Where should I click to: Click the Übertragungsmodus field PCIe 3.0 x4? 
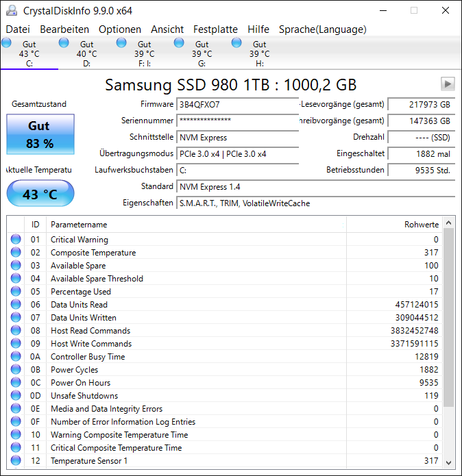click(x=238, y=154)
